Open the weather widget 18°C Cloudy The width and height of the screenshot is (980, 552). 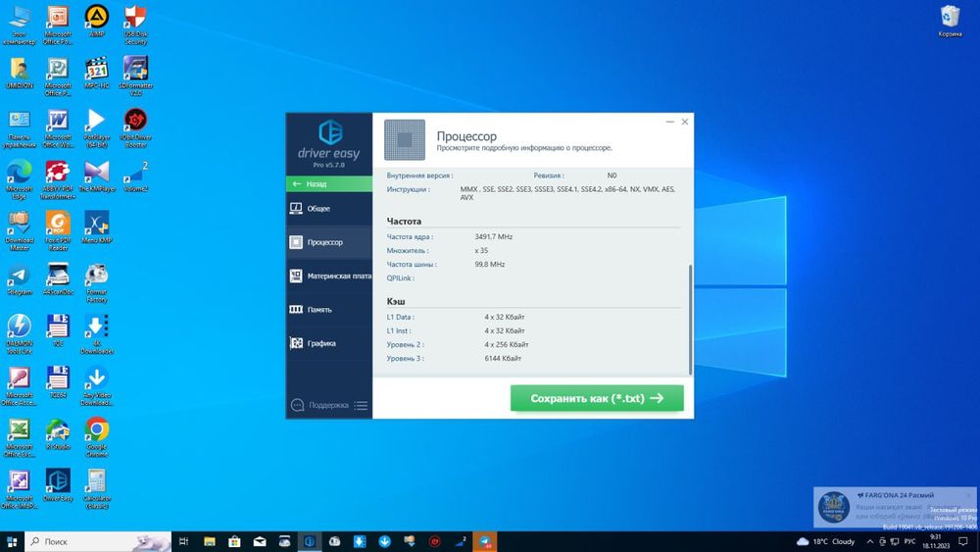825,541
